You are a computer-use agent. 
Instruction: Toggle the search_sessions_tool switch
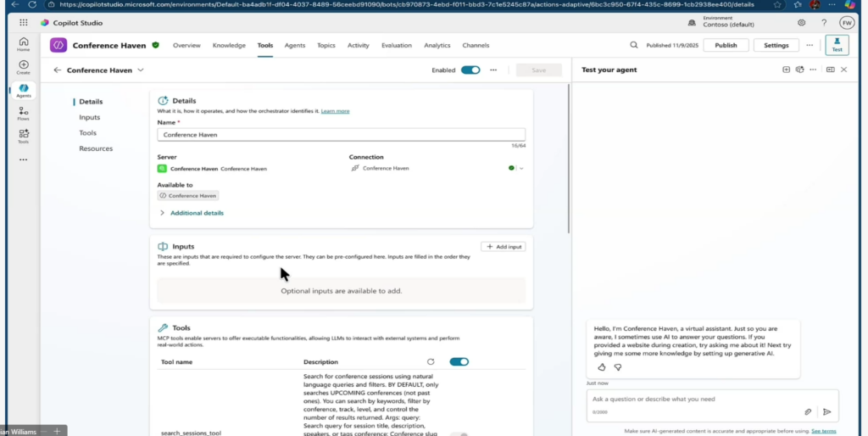click(459, 433)
